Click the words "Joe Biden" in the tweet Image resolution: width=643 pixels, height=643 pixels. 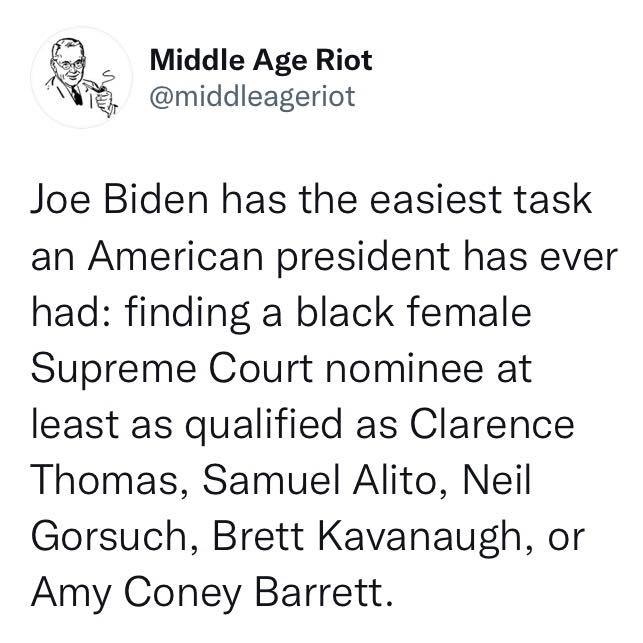point(120,201)
